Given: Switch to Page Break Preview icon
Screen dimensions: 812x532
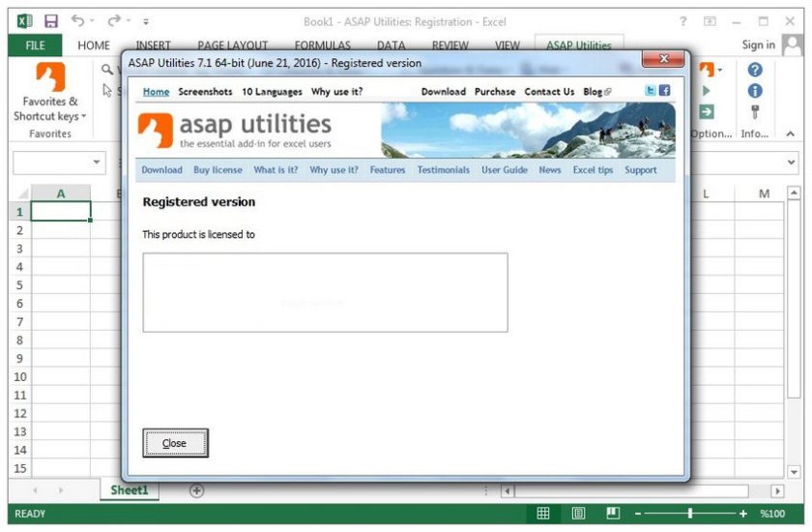Looking at the screenshot, I should (613, 514).
